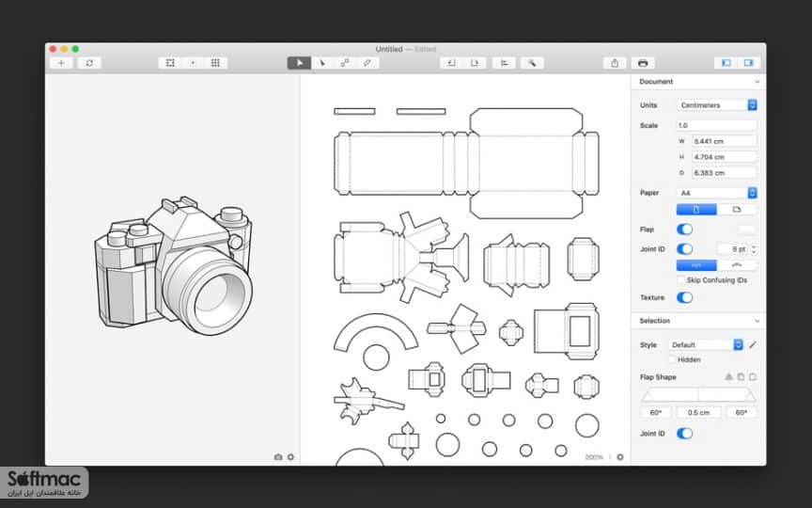Screen dimensions: 812x508
Task: Click the Joint ID font size stepper
Action: coord(754,249)
